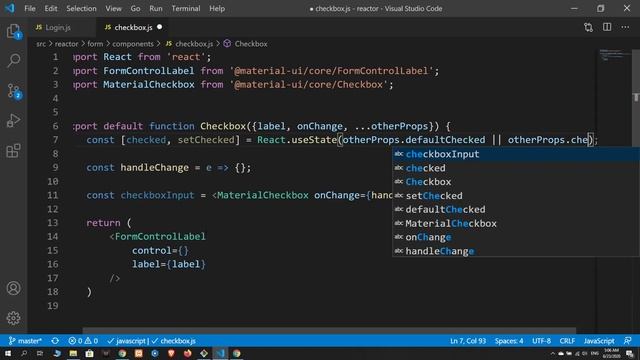This screenshot has width=640, height=360.
Task: Open File Explorer from the taskbar
Action: [73, 353]
